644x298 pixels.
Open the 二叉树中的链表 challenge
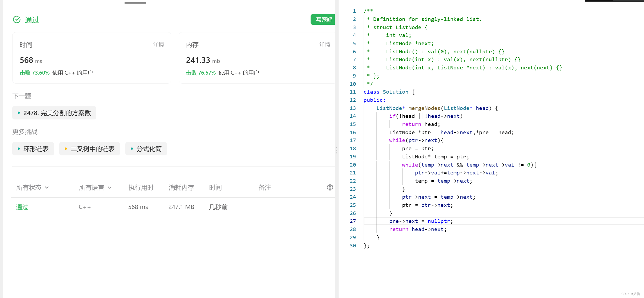coord(89,149)
